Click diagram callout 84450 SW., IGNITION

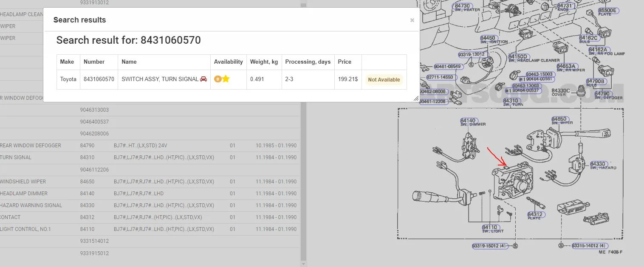[x=489, y=39]
